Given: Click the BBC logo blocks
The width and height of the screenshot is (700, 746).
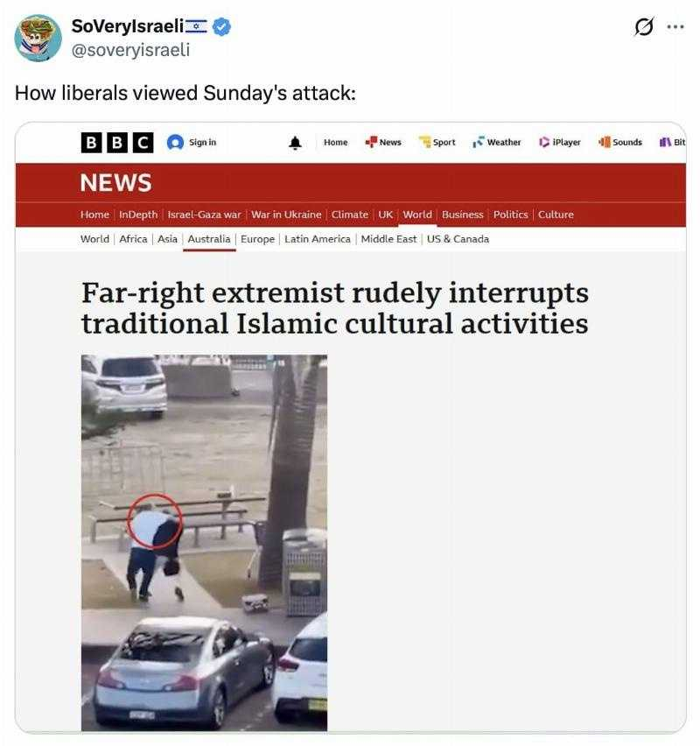Looking at the screenshot, I should pyautogui.click(x=117, y=142).
